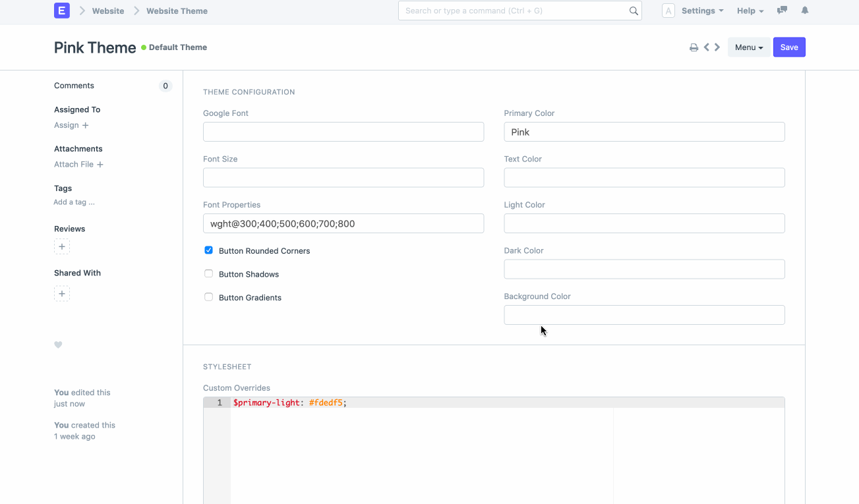This screenshot has height=504, width=859.
Task: Click the print icon
Action: (x=693, y=47)
